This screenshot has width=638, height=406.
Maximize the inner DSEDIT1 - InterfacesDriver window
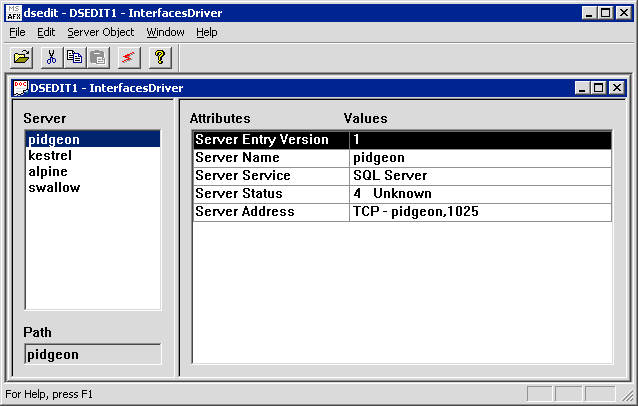599,88
